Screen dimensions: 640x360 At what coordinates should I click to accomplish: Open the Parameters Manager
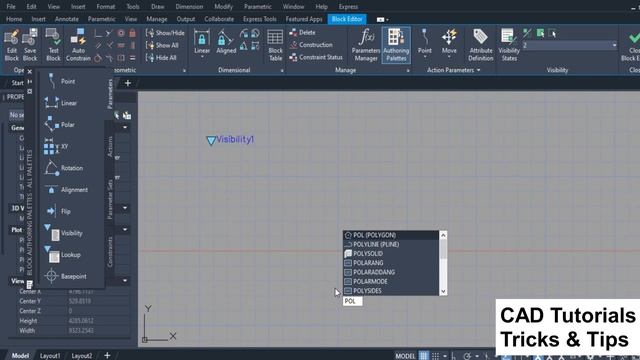366,45
